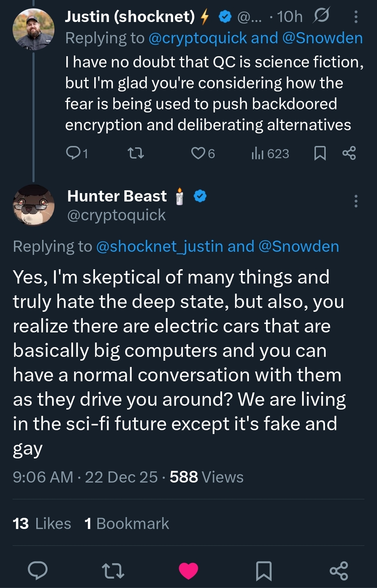The width and height of the screenshot is (377, 588).
Task: Bookmark Justin's reply tweet
Action: tap(320, 153)
